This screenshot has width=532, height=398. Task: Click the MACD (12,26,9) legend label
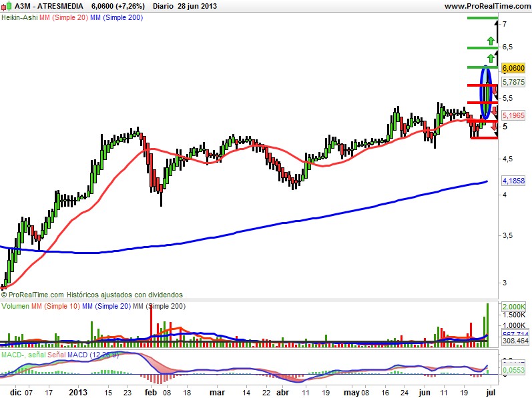click(x=93, y=355)
